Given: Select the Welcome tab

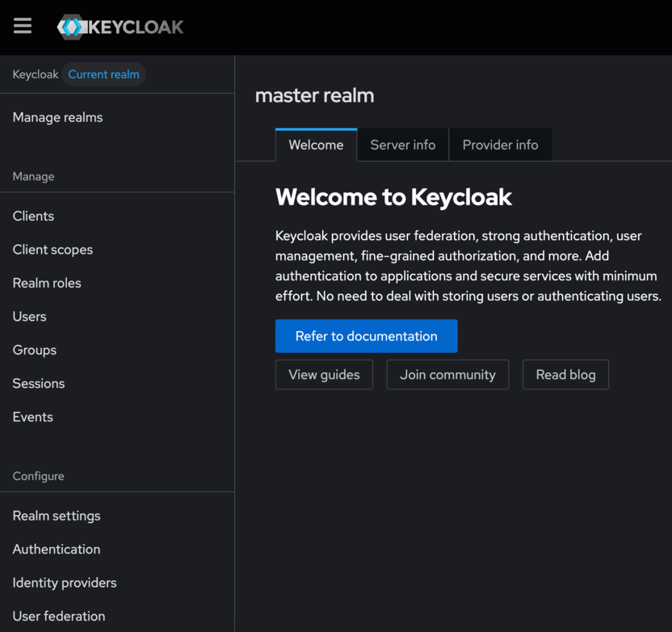Looking at the screenshot, I should point(316,145).
